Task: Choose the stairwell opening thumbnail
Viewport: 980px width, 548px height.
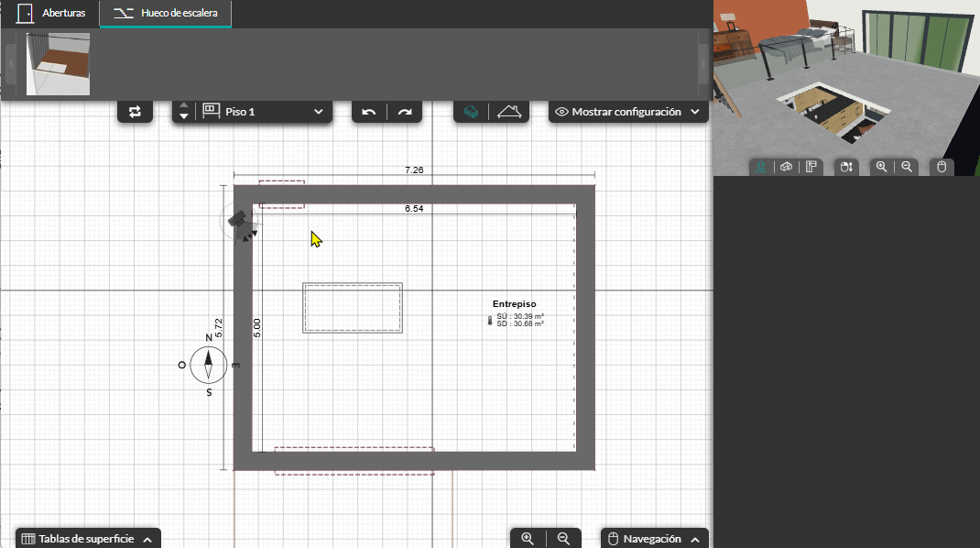Action: 58,64
